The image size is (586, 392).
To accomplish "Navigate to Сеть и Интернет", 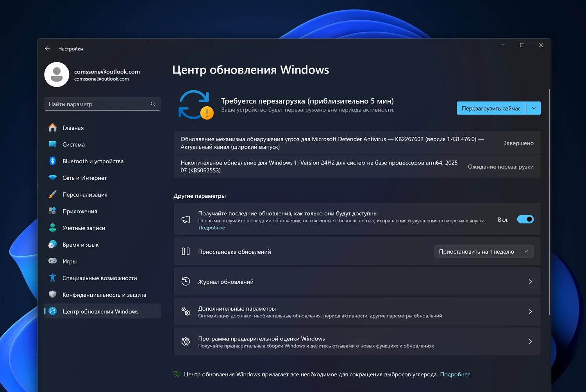I will point(102,178).
